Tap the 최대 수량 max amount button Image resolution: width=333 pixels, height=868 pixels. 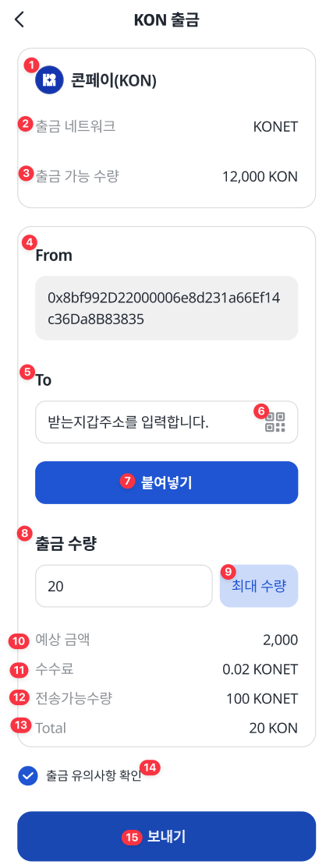point(259,586)
